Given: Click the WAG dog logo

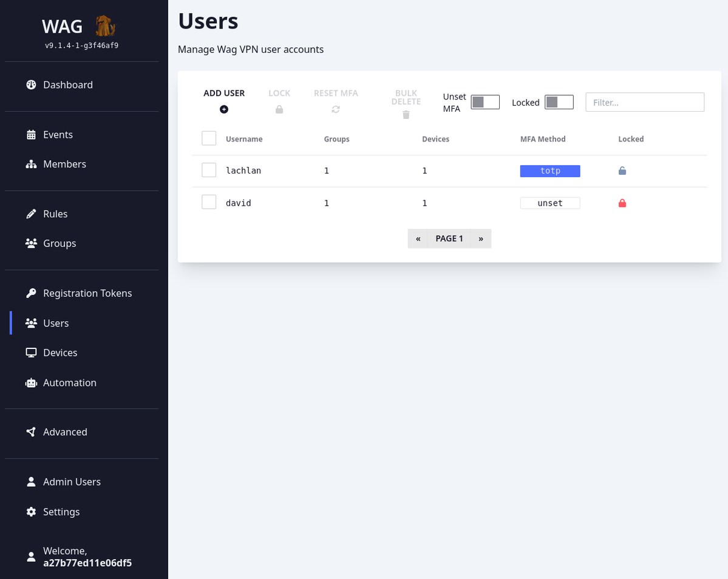Looking at the screenshot, I should [x=105, y=26].
